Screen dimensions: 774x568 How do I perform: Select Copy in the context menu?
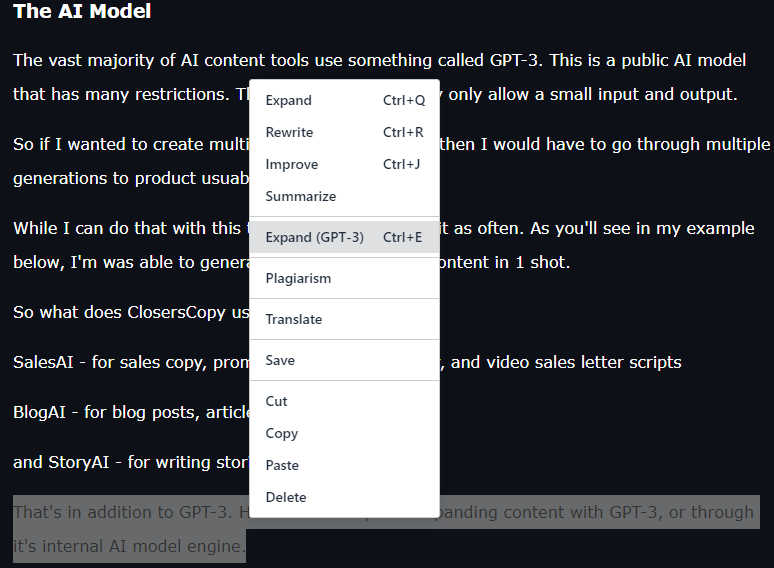tap(344, 433)
